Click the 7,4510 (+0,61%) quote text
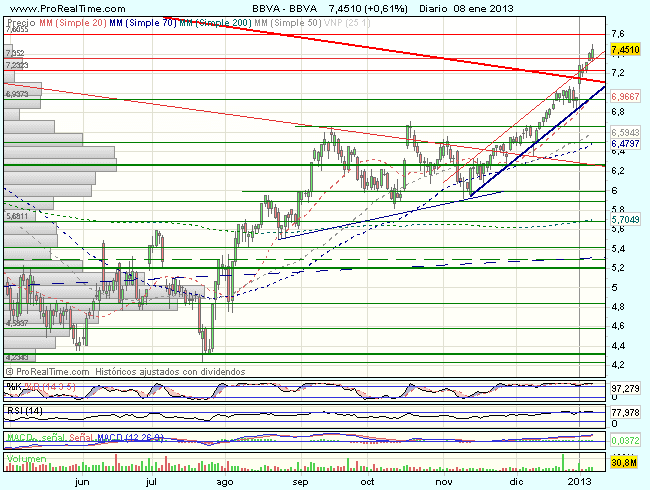The height and width of the screenshot is (490, 650). pos(368,9)
